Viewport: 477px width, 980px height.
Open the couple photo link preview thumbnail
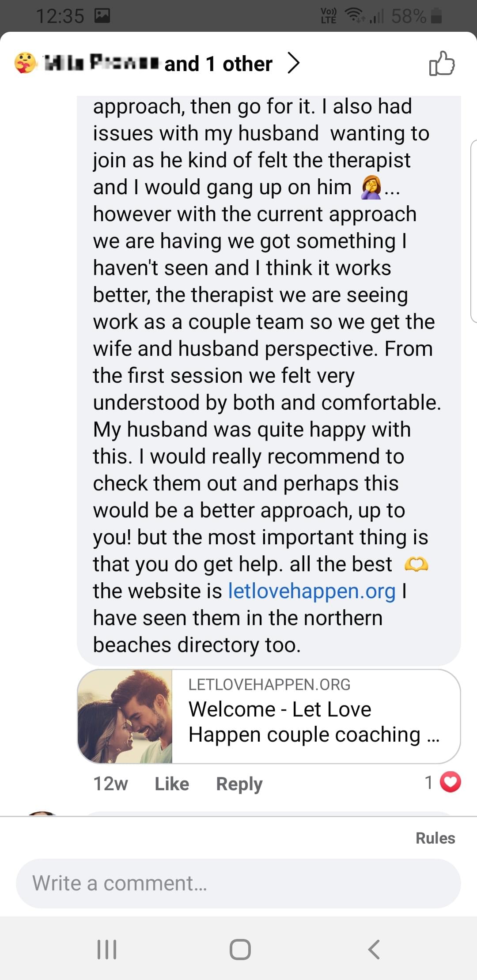coord(125,716)
